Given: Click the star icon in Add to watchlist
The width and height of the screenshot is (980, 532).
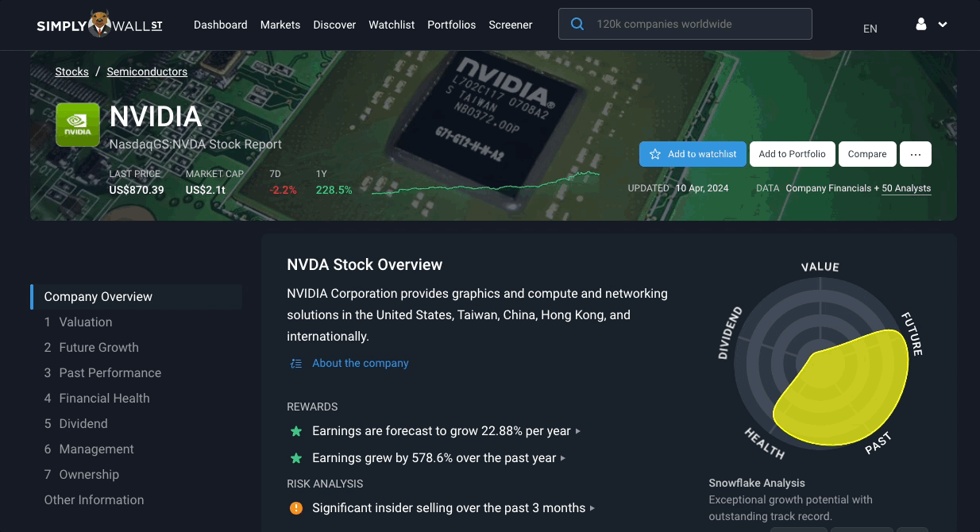Looking at the screenshot, I should click(x=655, y=154).
